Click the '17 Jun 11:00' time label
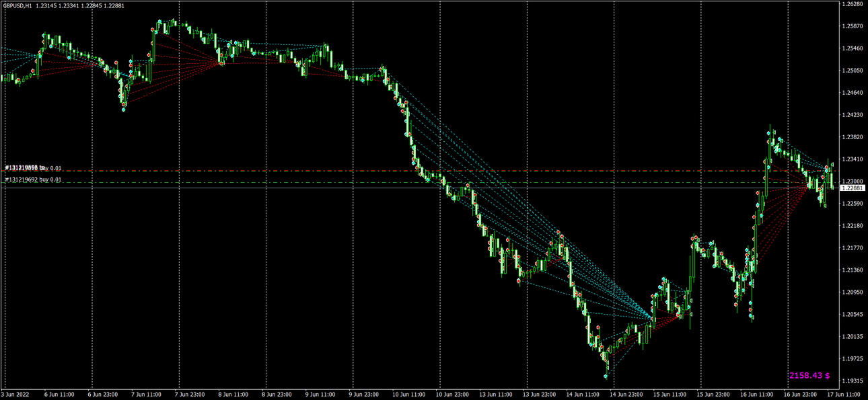This screenshot has height=400, width=868. point(842,395)
